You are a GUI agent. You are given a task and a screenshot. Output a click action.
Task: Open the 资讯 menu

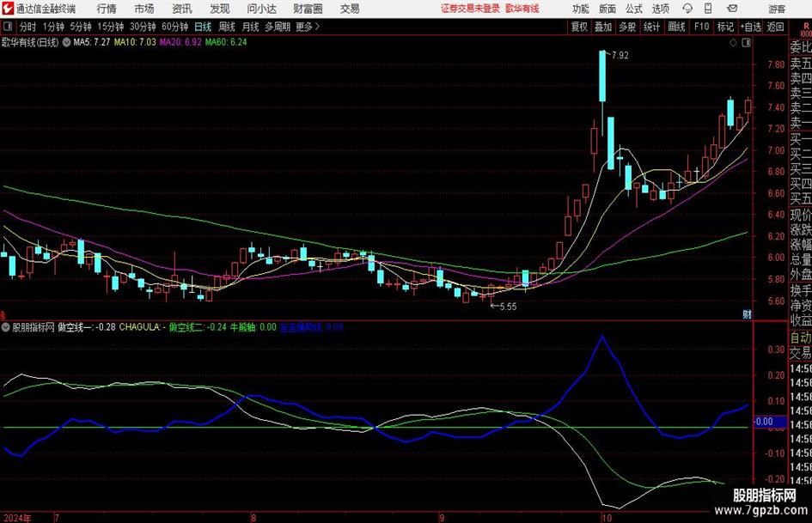(182, 9)
